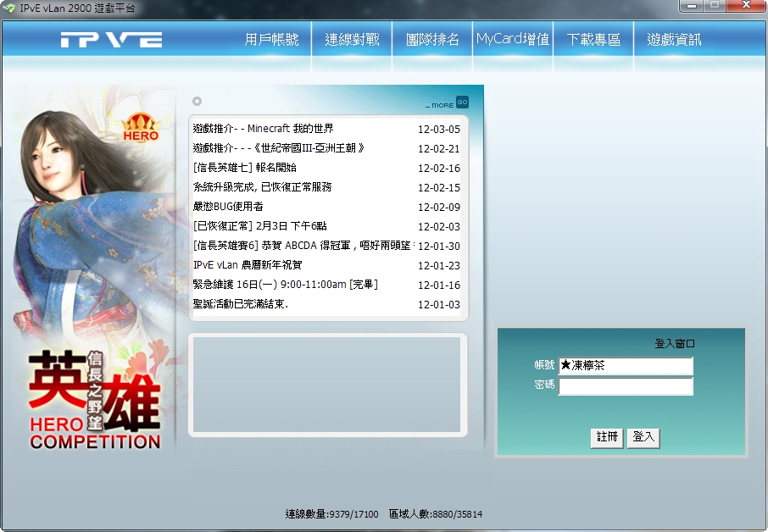The image size is (768, 532).
Task: Open news item [已恢復正常] 2月3日 下午6點
Action: click(x=259, y=226)
